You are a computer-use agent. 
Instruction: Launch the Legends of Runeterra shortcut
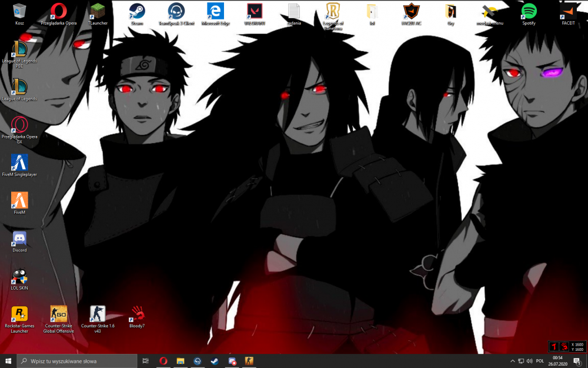tap(333, 16)
